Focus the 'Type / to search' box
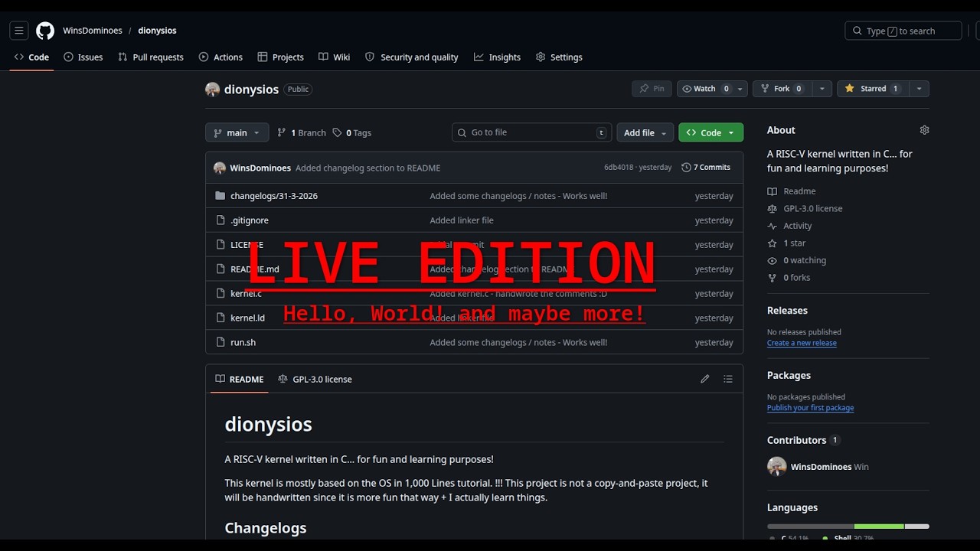This screenshot has height=551, width=980. pyautogui.click(x=903, y=31)
